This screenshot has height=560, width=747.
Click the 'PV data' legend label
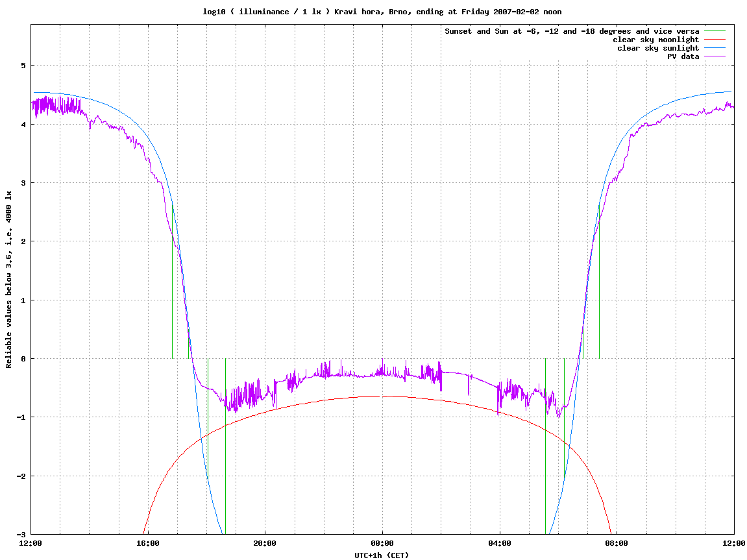click(x=683, y=56)
